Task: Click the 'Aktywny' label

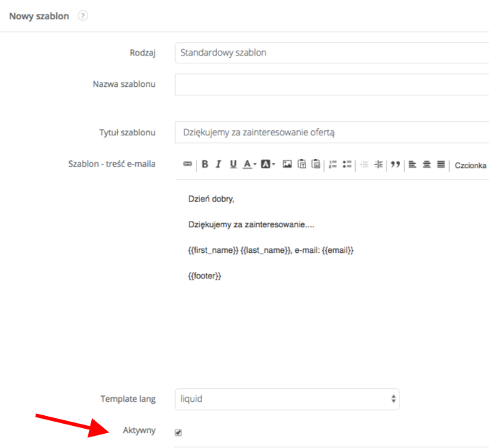Action: click(139, 430)
